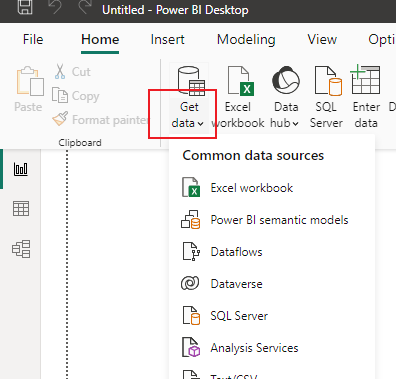Switch to Table view in sidebar
Viewport: 396px width, 379px height.
[21, 209]
